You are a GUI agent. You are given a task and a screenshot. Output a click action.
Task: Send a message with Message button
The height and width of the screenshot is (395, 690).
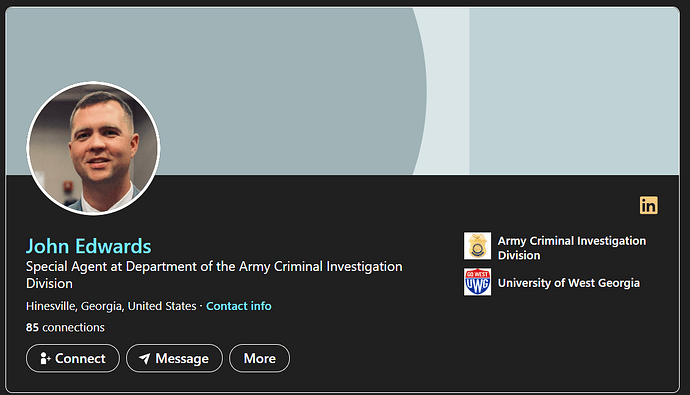click(174, 358)
